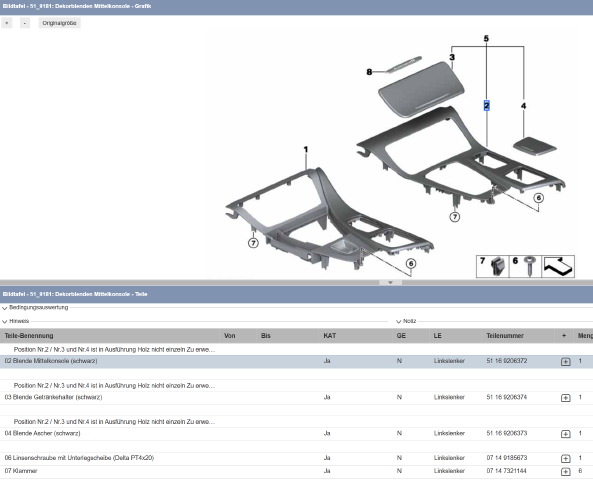Click circled 6 callout on part 2

tap(539, 198)
